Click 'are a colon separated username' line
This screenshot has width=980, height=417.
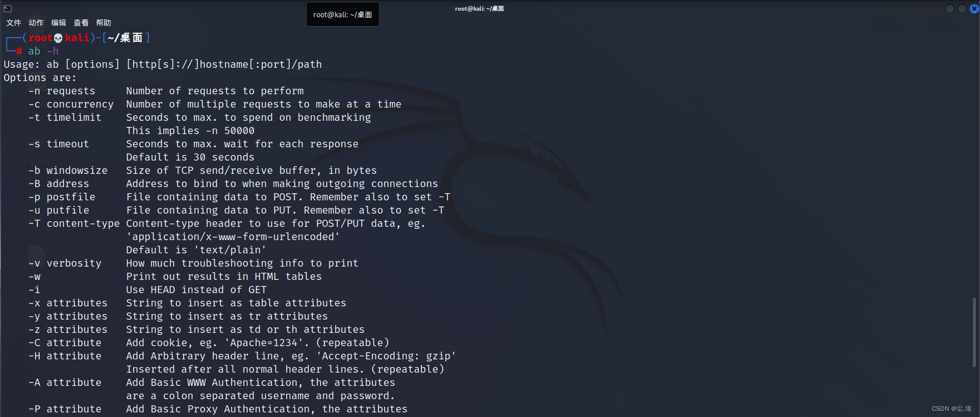pos(261,396)
